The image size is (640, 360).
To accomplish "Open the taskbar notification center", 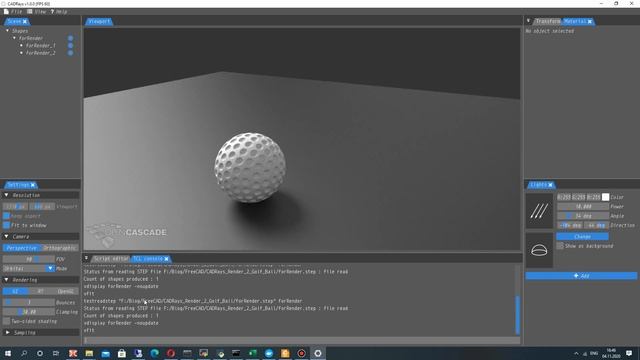I will 629,353.
